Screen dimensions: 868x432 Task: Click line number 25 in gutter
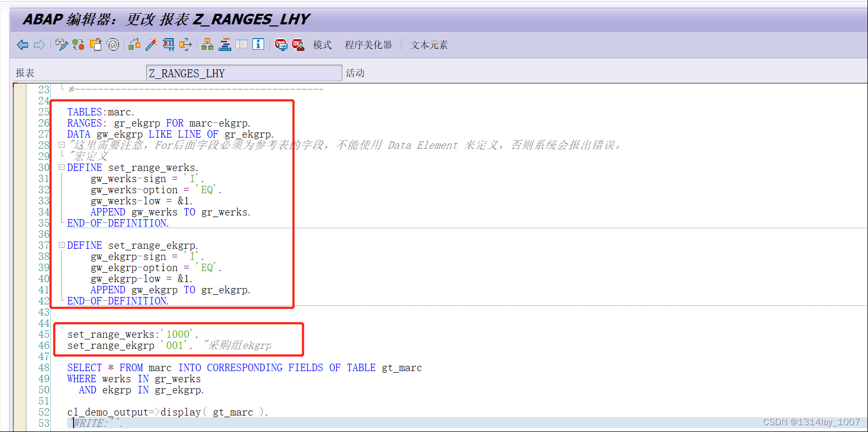(43, 112)
